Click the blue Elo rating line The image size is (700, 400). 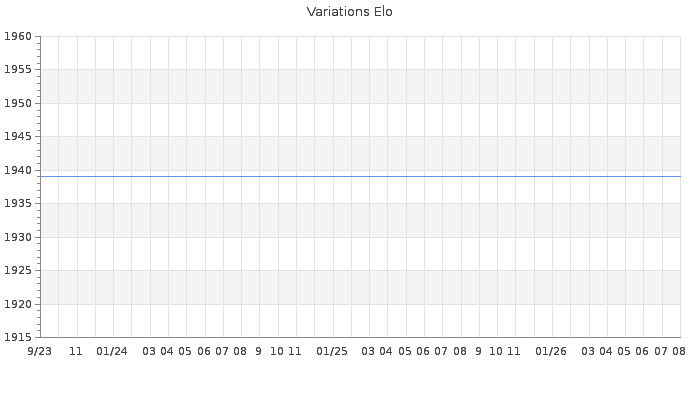point(361,176)
